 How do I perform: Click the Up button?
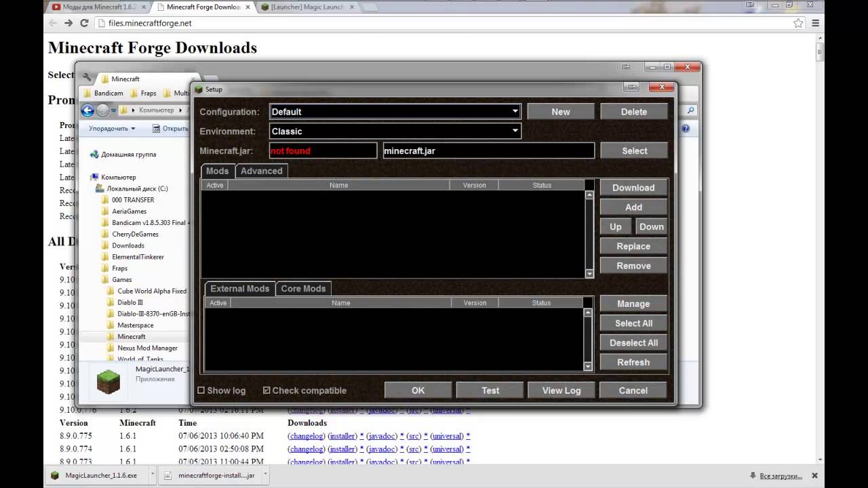pyautogui.click(x=616, y=227)
